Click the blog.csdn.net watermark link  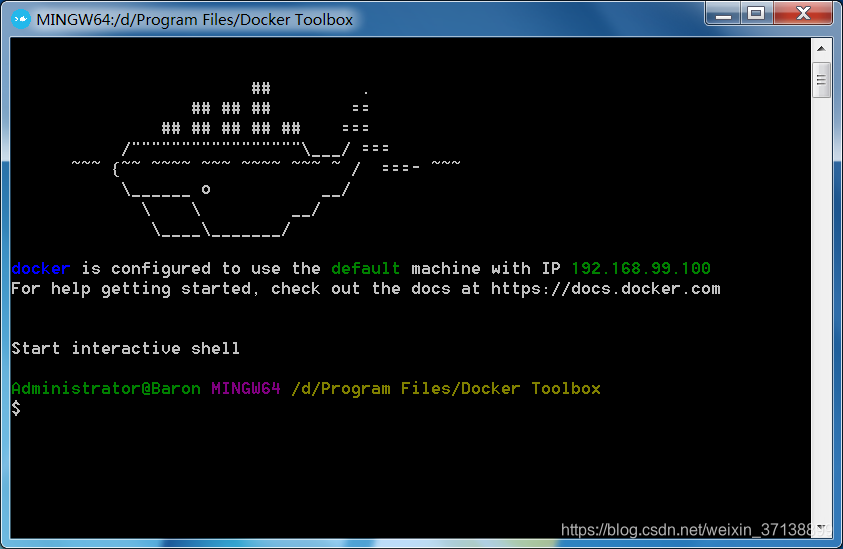coord(695,530)
